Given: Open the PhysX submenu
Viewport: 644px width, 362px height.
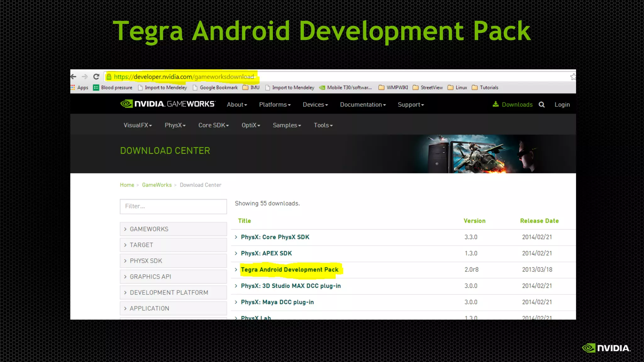Looking at the screenshot, I should (175, 125).
